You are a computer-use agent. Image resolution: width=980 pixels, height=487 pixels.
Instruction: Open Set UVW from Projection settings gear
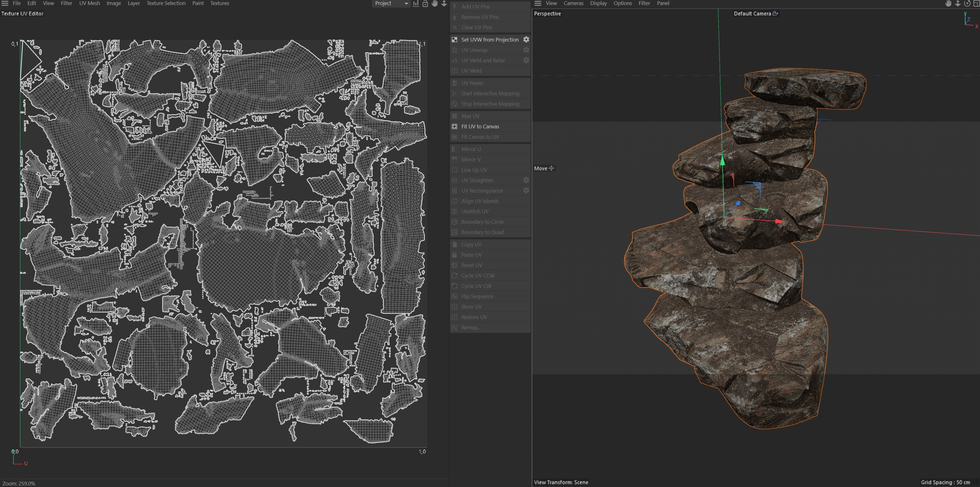click(x=526, y=40)
